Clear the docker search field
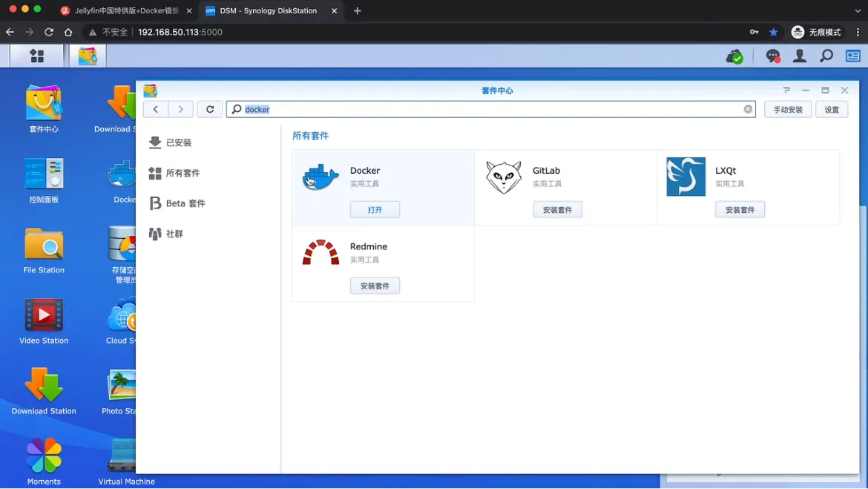868x489 pixels. coord(748,109)
